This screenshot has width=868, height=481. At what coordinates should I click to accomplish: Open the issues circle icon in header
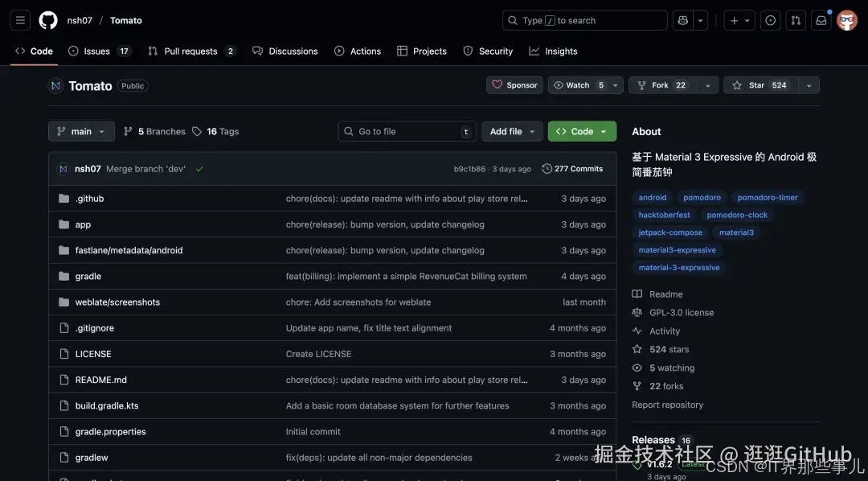[770, 20]
